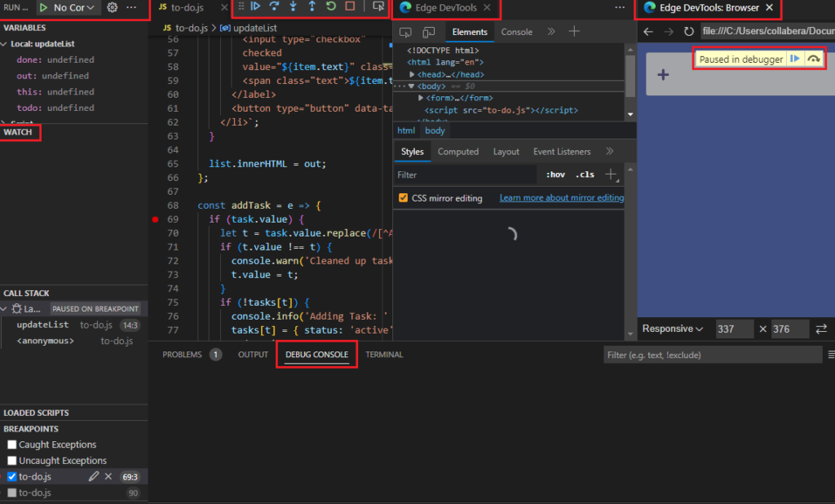
Task: Toggle Caught Exceptions checkbox
Action: point(11,444)
